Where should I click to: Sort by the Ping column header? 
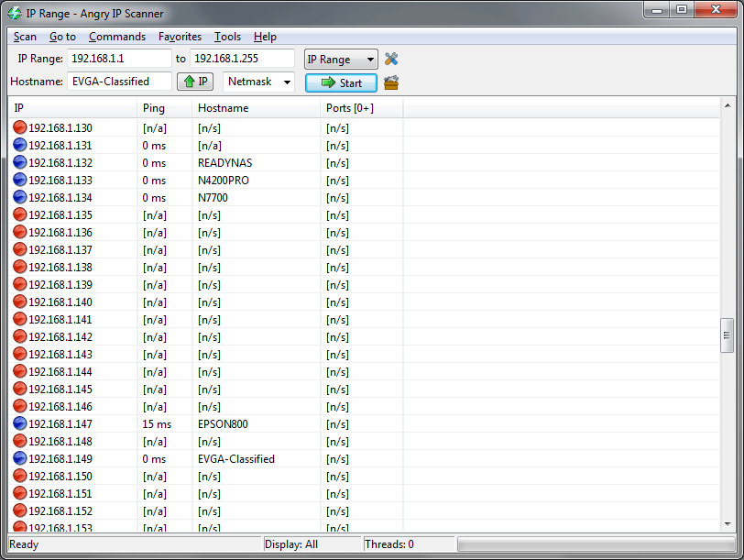[164, 108]
